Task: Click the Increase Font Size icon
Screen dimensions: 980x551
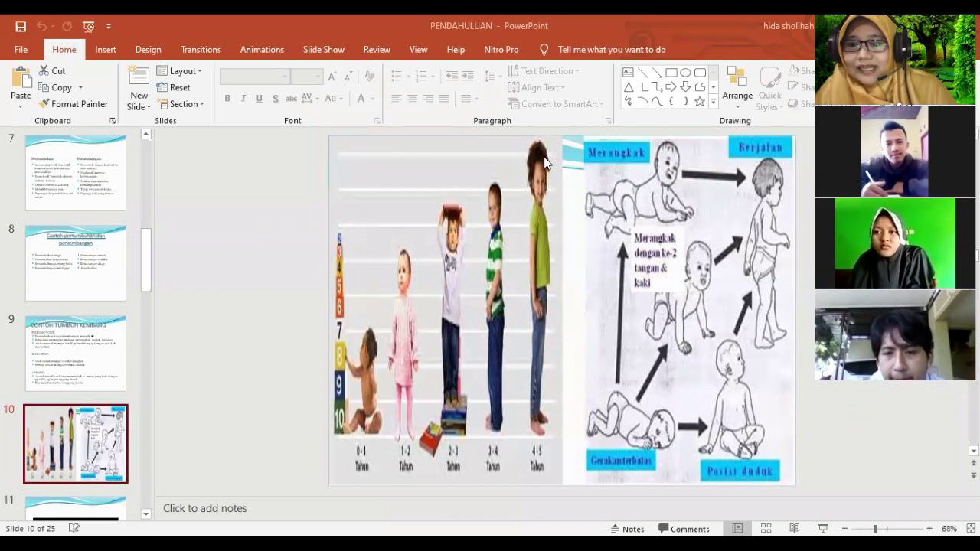Action: point(332,77)
